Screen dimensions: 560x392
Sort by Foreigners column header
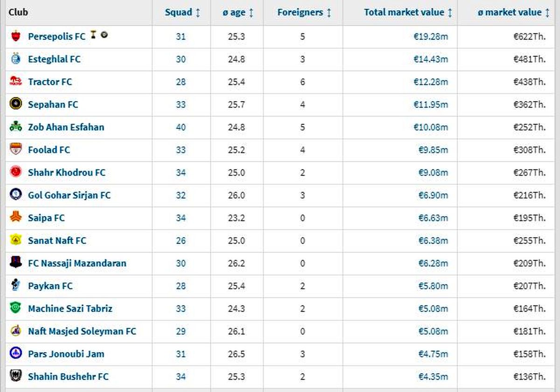[304, 13]
